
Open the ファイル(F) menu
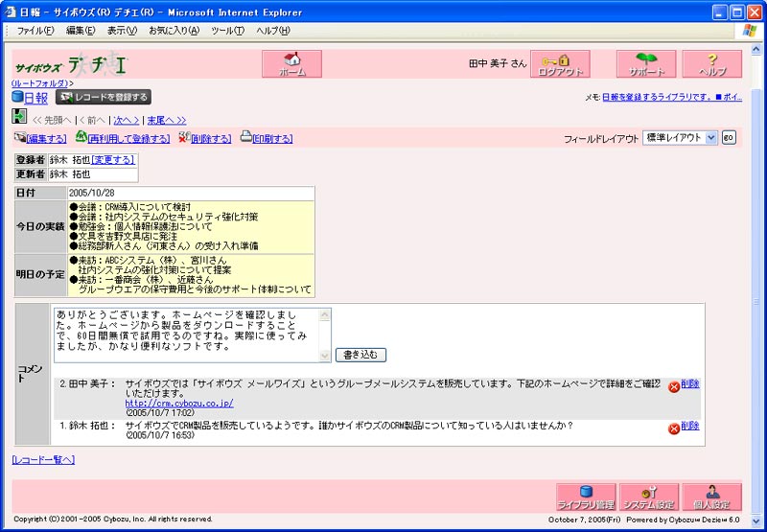(x=35, y=31)
